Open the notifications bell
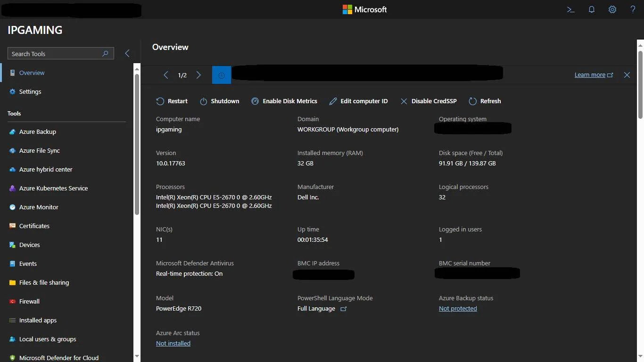The image size is (644, 362). pyautogui.click(x=592, y=9)
